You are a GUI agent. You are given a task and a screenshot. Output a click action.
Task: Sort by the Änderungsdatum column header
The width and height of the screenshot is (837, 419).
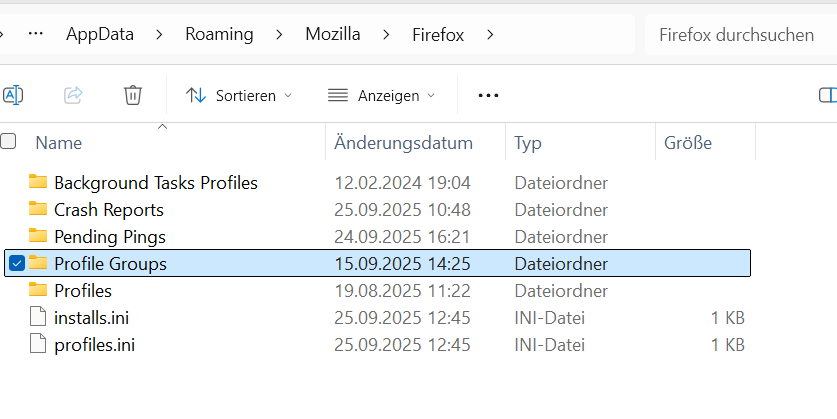coord(403,143)
